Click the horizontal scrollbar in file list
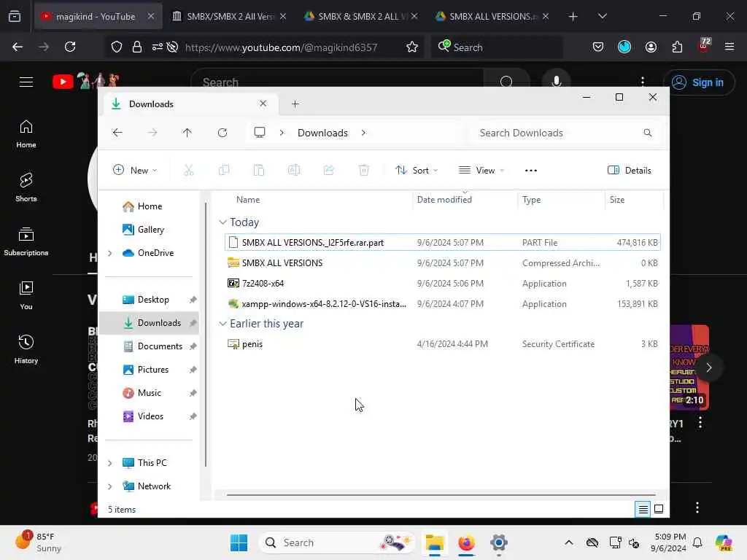 [x=441, y=495]
